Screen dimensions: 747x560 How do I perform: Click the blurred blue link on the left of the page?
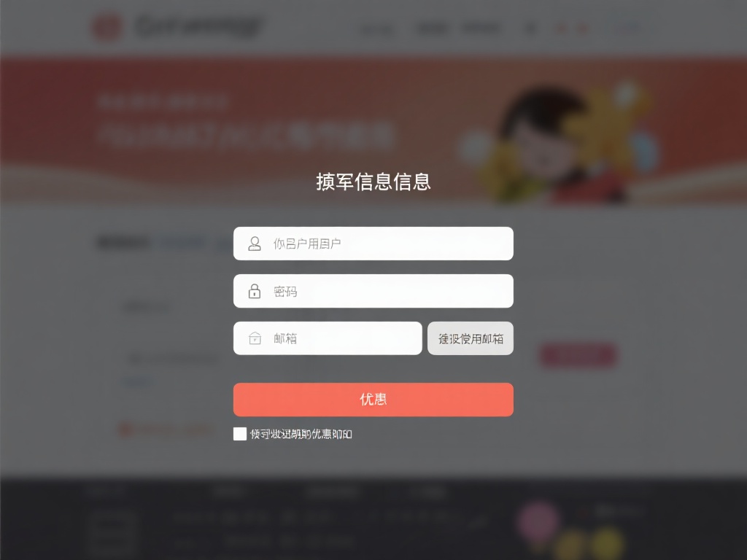coord(138,382)
